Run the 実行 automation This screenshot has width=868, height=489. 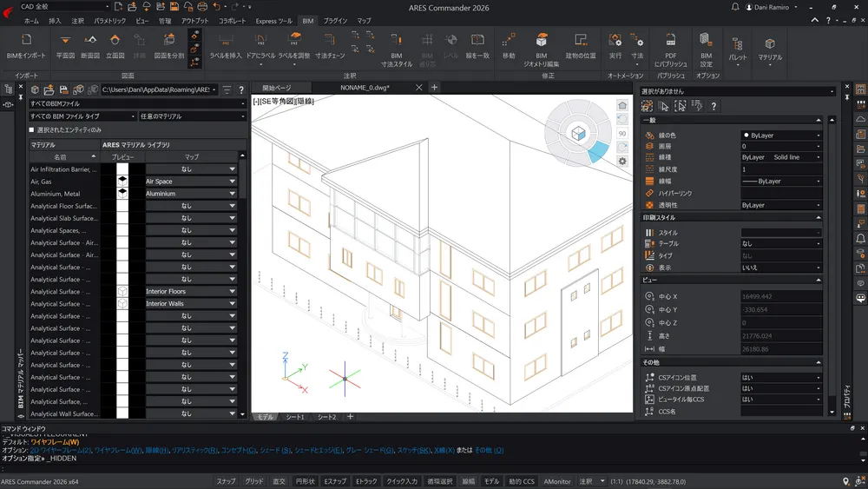pyautogui.click(x=615, y=45)
